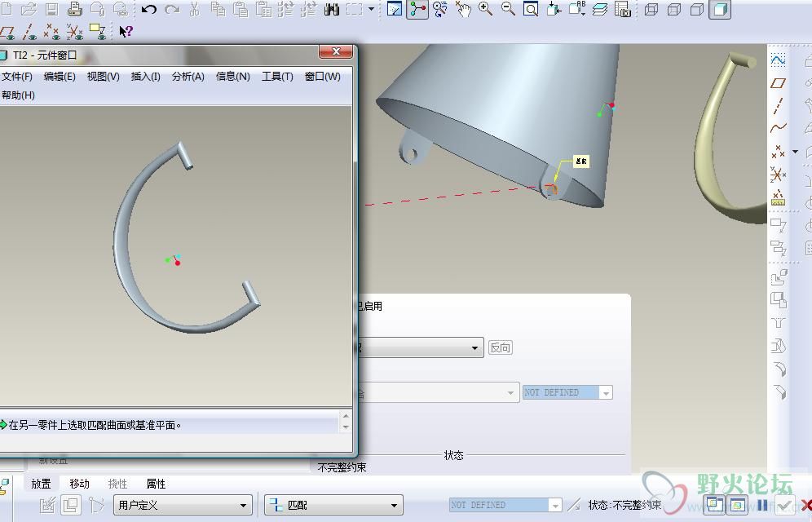Image resolution: width=812 pixels, height=522 pixels.
Task: Click the Refit zoom-to-window icon
Action: (530, 10)
